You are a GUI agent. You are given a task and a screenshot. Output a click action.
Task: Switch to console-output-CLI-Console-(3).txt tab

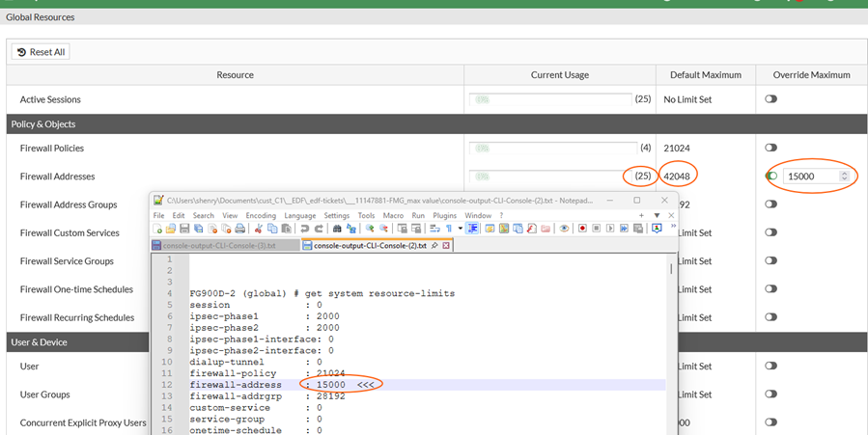point(218,246)
